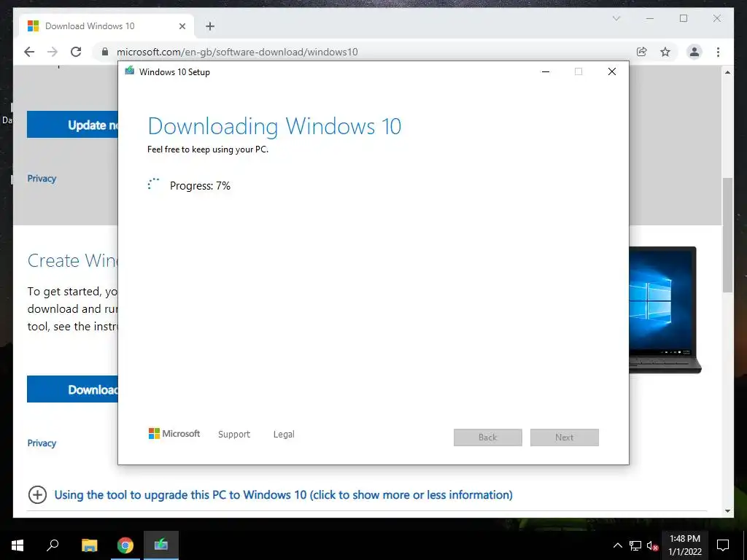The width and height of the screenshot is (747, 560).
Task: Open Chrome tab search chevron
Action: click(x=616, y=18)
